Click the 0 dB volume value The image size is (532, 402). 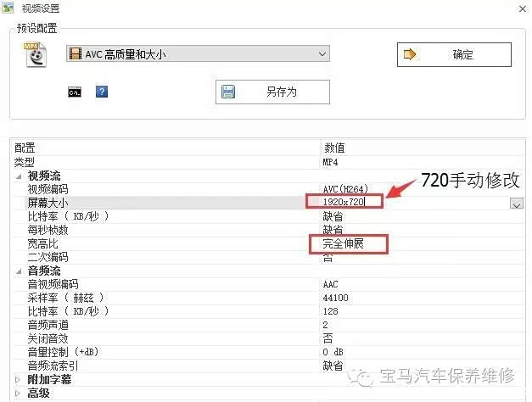(x=333, y=352)
